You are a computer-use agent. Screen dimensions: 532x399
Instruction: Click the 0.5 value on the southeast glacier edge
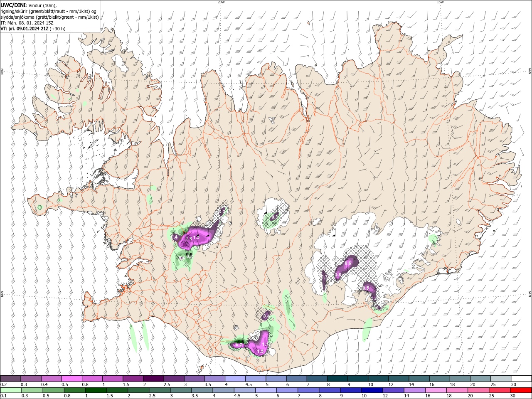pyautogui.click(x=366, y=288)
